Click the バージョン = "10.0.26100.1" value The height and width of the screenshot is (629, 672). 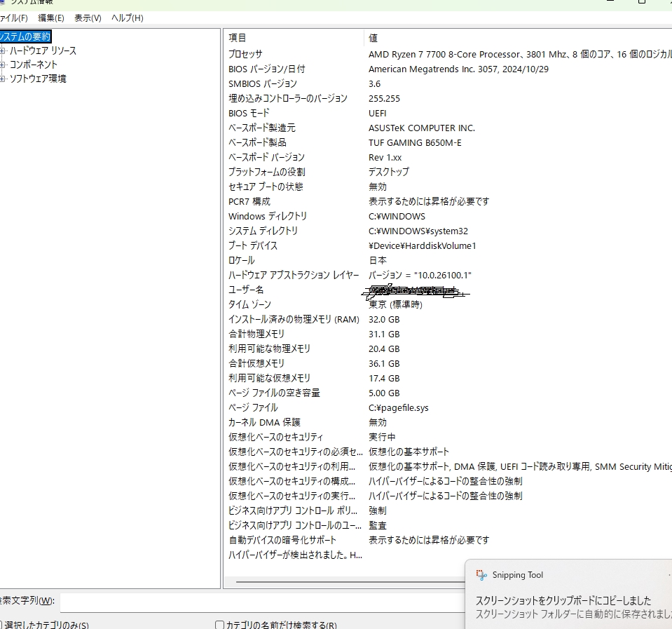420,275
